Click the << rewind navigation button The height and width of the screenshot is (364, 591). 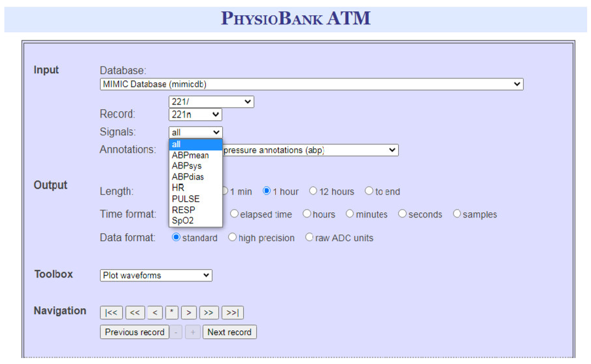(x=135, y=313)
